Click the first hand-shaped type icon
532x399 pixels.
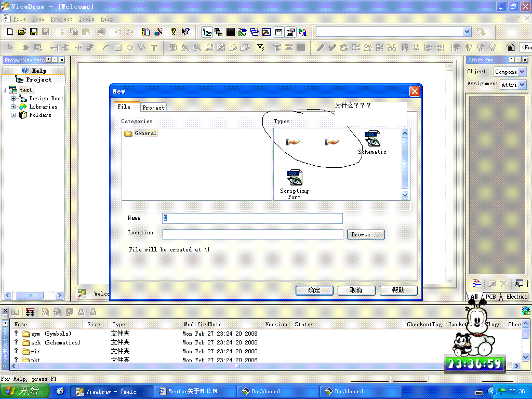click(x=292, y=142)
